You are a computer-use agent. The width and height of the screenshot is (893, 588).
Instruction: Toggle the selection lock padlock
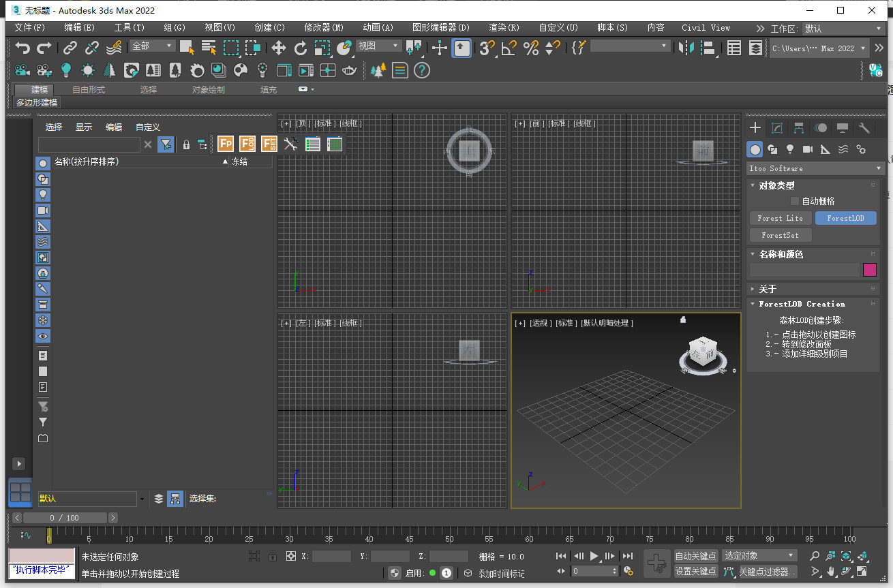pos(272,555)
